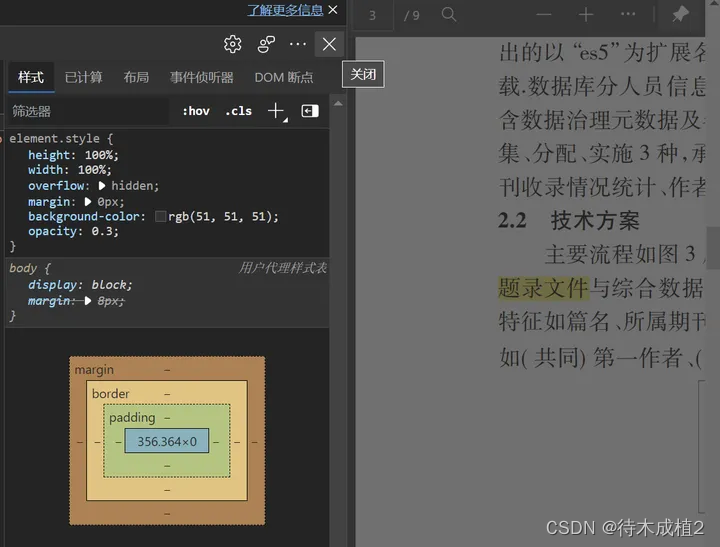The height and width of the screenshot is (547, 720).
Task: Add a new style rule
Action: tap(276, 111)
